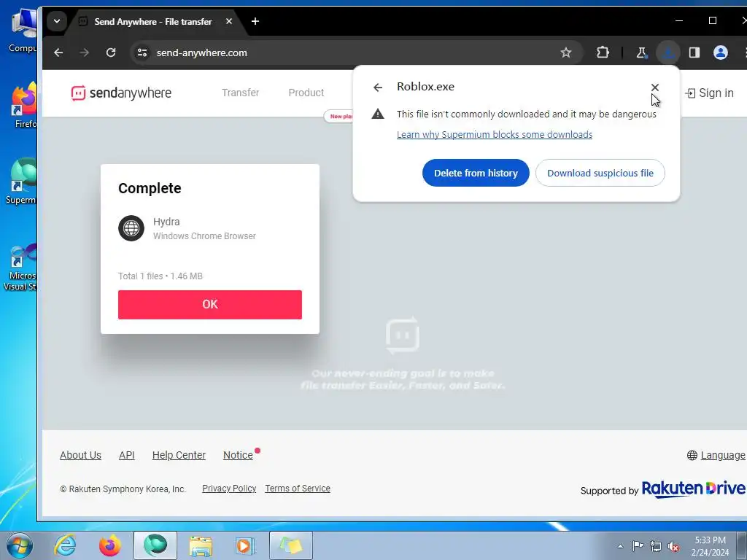Image resolution: width=747 pixels, height=560 pixels.
Task: Close the Roblox.exe download warning popup
Action: [x=654, y=87]
